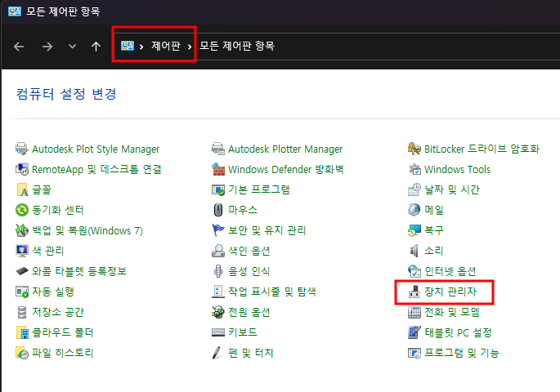This screenshot has height=392, width=560.
Task: Click the 저장소 공간 drives icon
Action: (22, 312)
